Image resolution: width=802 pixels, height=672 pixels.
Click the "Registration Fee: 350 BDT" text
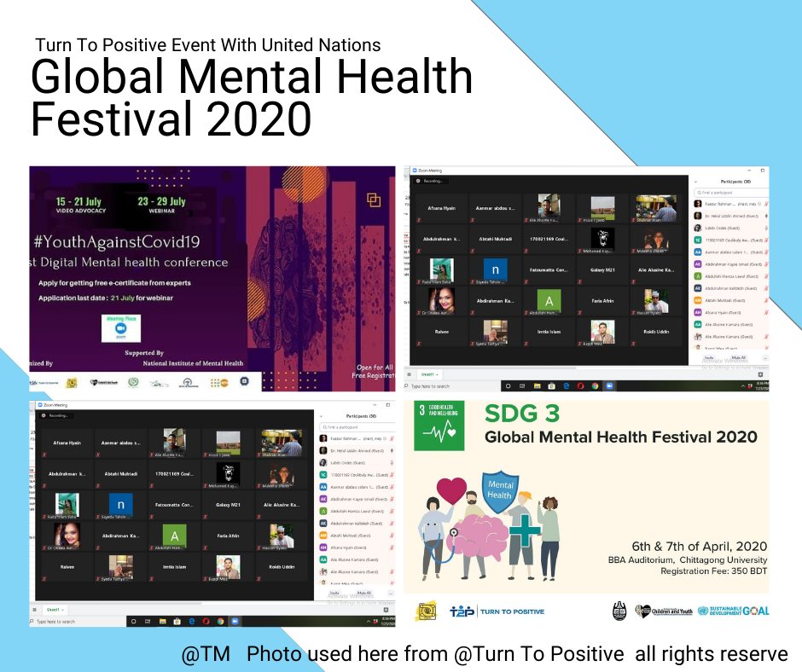[714, 571]
